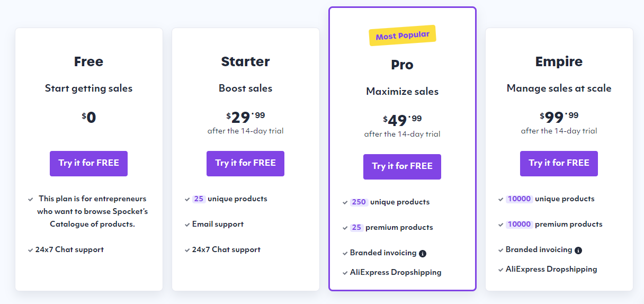Click checkmark beside 10000 premium products
644x304 pixels.
(x=500, y=225)
